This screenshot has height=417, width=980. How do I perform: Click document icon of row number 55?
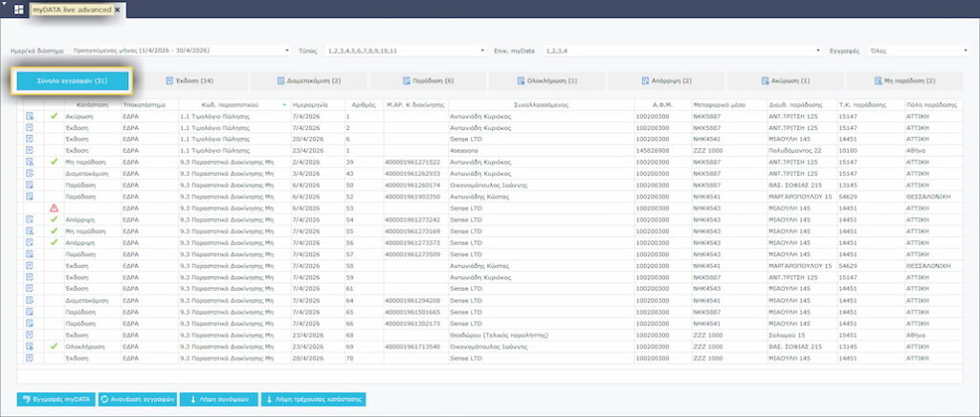pyautogui.click(x=30, y=230)
